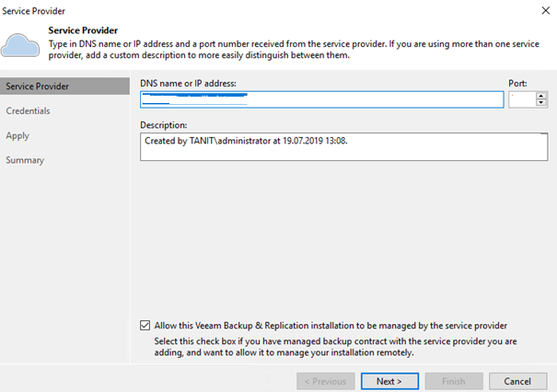Close the Service Provider dialog window
This screenshot has width=557, height=392.
pos(546,11)
